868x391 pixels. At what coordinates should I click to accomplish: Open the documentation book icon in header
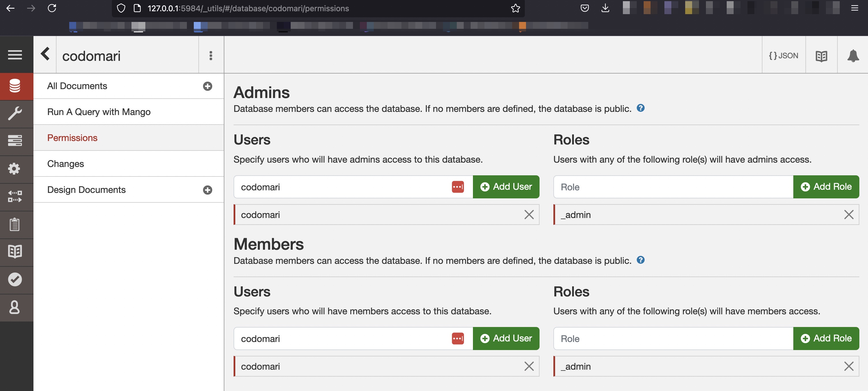pyautogui.click(x=821, y=56)
